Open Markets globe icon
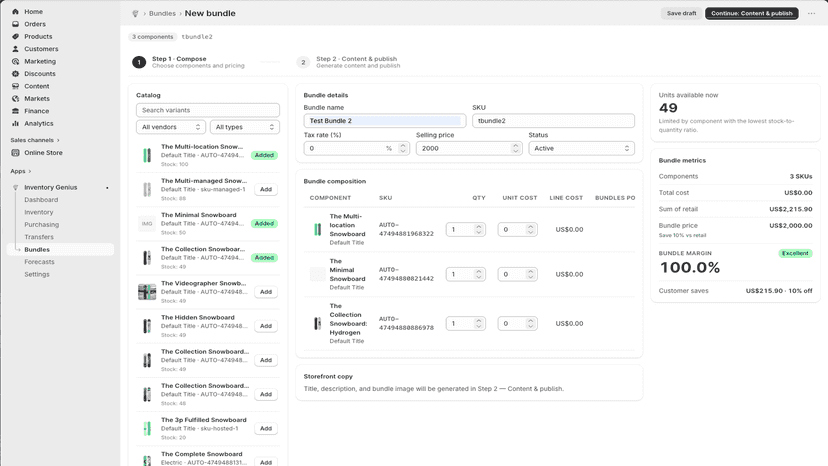This screenshot has width=828, height=466. pyautogui.click(x=15, y=98)
